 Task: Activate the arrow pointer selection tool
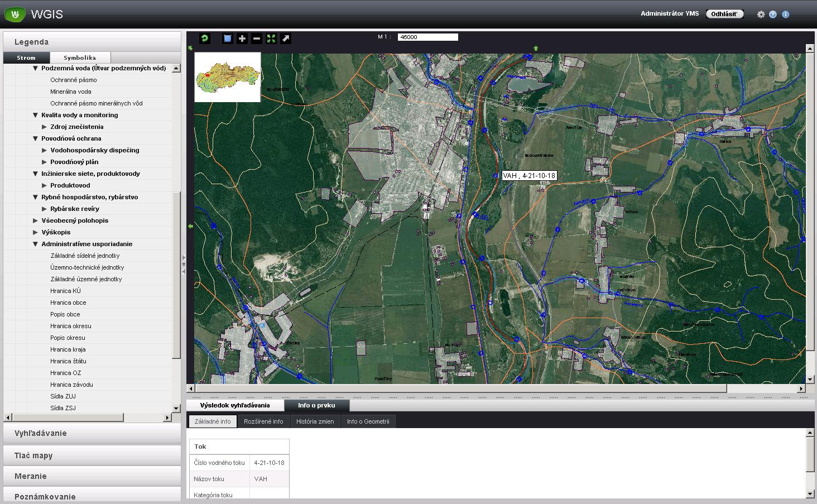[286, 39]
